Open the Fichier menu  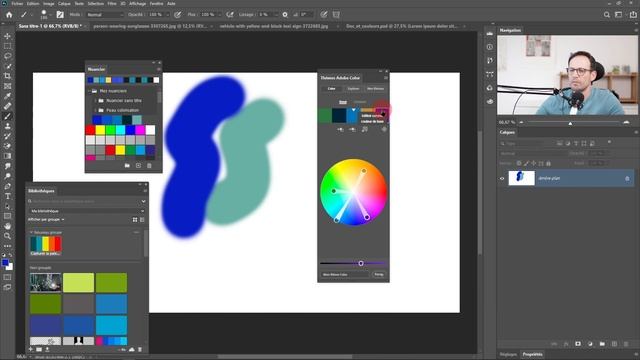(17, 3)
